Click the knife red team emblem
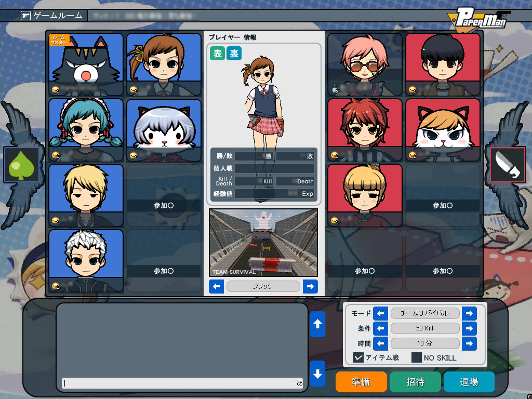The image size is (532, 399). 508,165
